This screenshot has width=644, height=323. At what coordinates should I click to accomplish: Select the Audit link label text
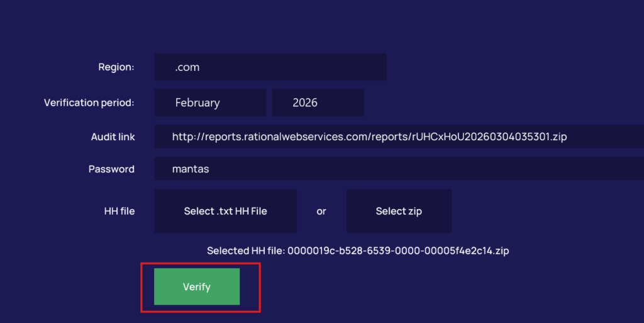tap(113, 136)
